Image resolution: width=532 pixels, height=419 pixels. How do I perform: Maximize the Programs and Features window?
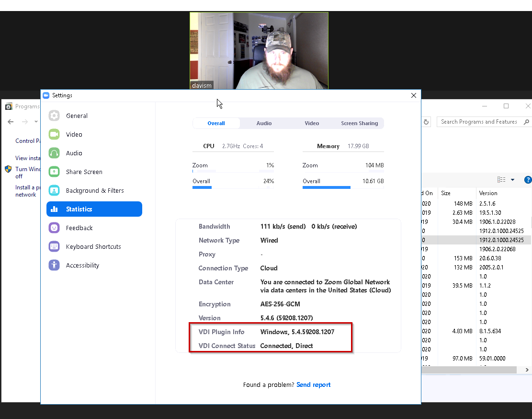(x=506, y=106)
